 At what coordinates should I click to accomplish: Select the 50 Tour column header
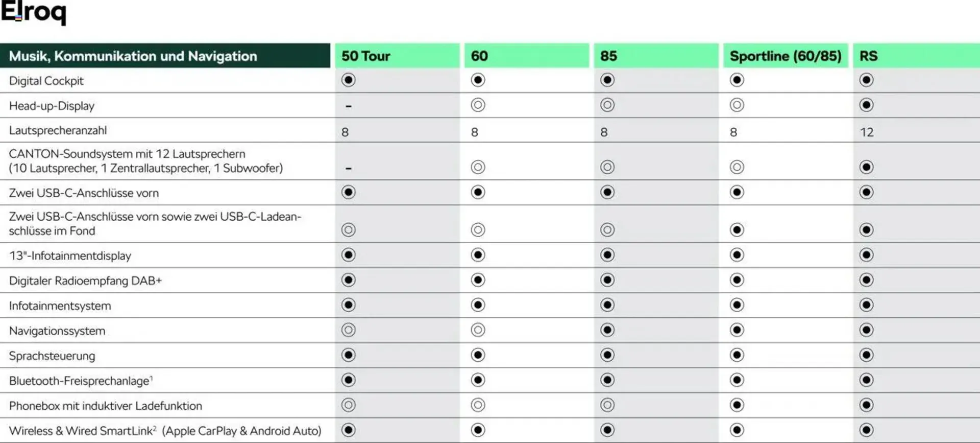pos(365,56)
